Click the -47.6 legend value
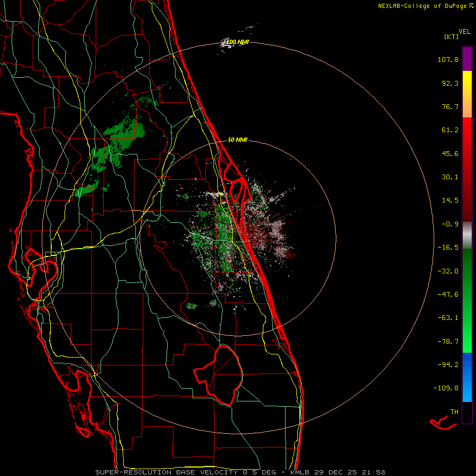 tap(448, 295)
